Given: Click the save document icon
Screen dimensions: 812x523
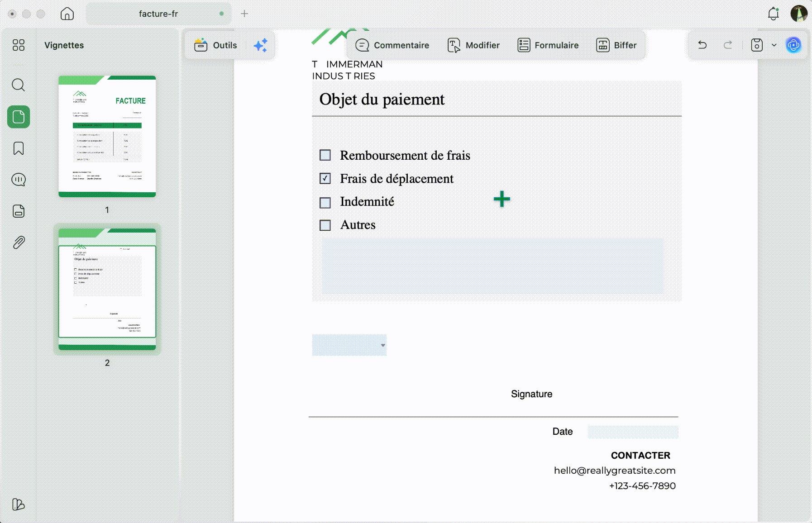Looking at the screenshot, I should (x=757, y=45).
